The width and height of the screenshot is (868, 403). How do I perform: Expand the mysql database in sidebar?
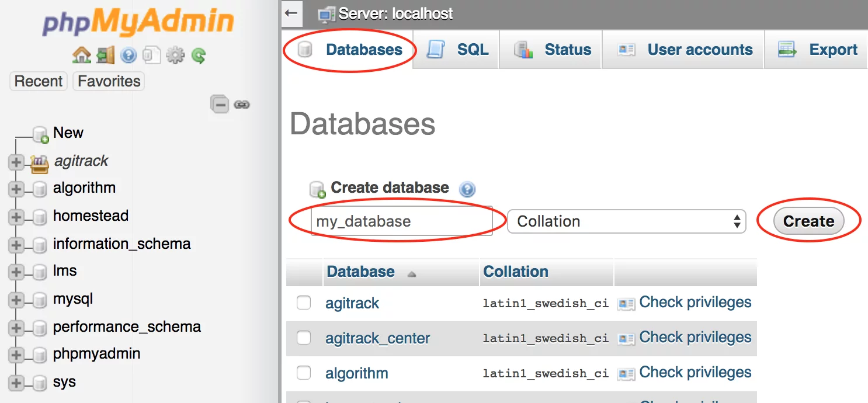click(16, 300)
